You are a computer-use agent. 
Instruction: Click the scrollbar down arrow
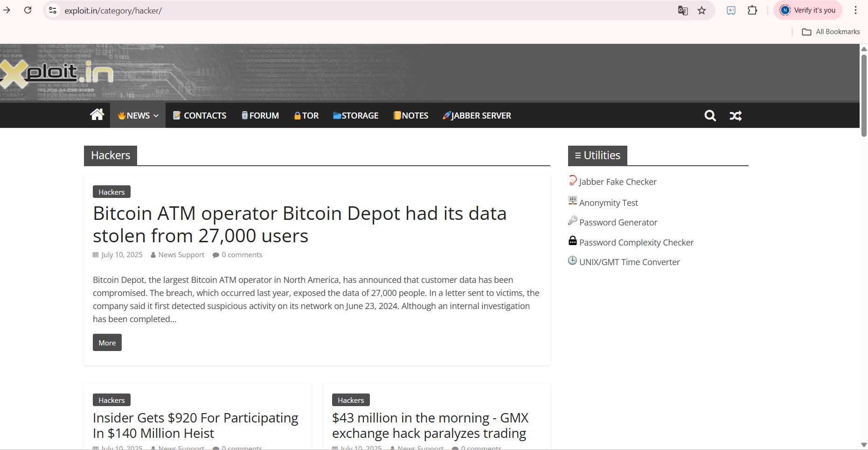tap(864, 445)
